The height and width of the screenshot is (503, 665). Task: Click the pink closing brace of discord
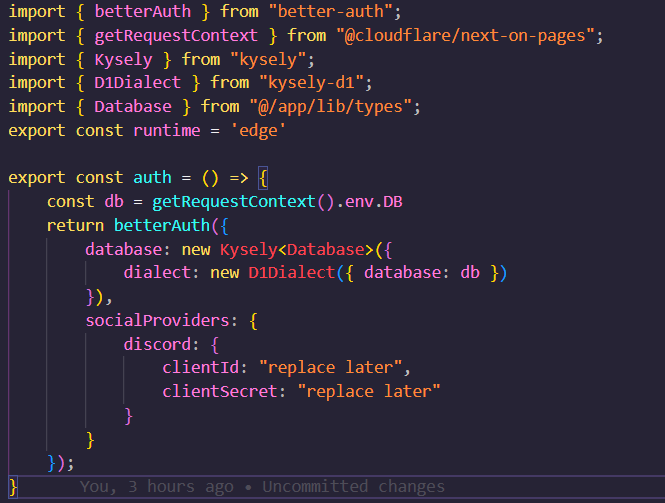[x=129, y=416]
